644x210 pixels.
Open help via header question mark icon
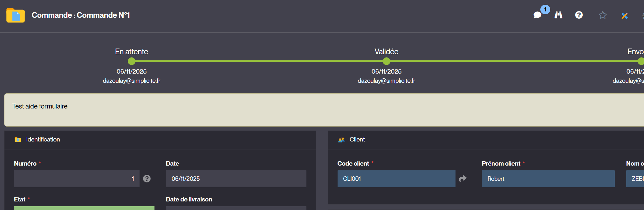[579, 15]
